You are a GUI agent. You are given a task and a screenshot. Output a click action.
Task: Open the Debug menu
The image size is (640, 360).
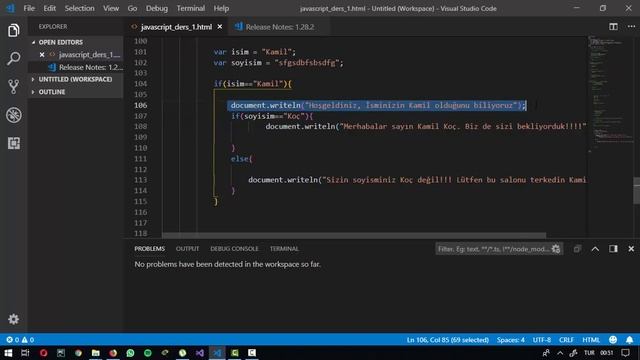coord(157,8)
